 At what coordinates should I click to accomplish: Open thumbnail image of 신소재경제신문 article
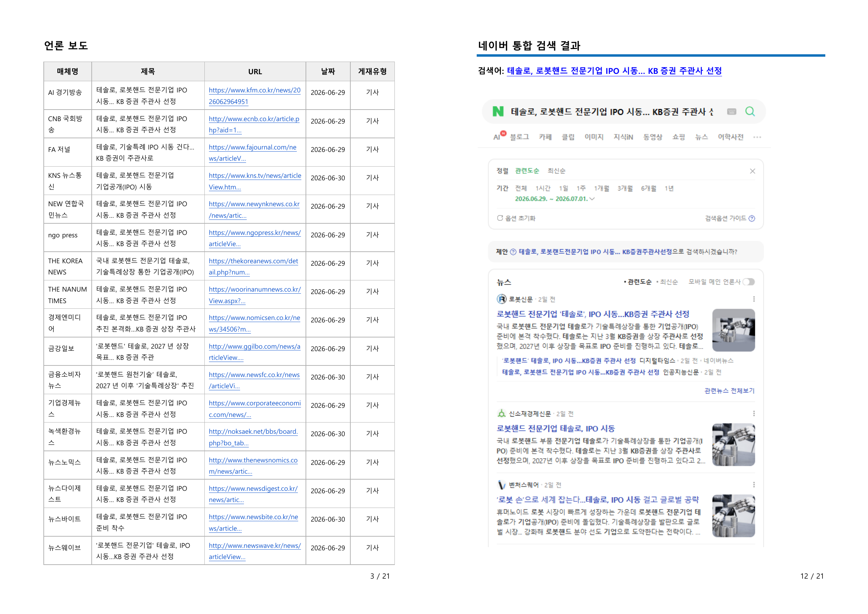733,444
